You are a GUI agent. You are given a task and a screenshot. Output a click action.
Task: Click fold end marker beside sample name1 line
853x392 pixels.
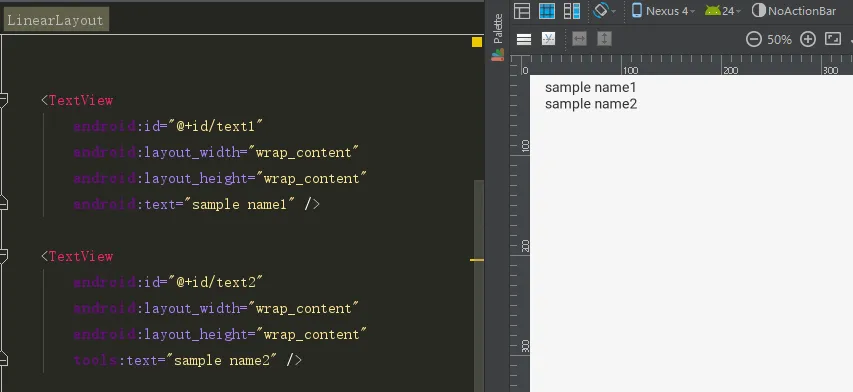point(3,204)
